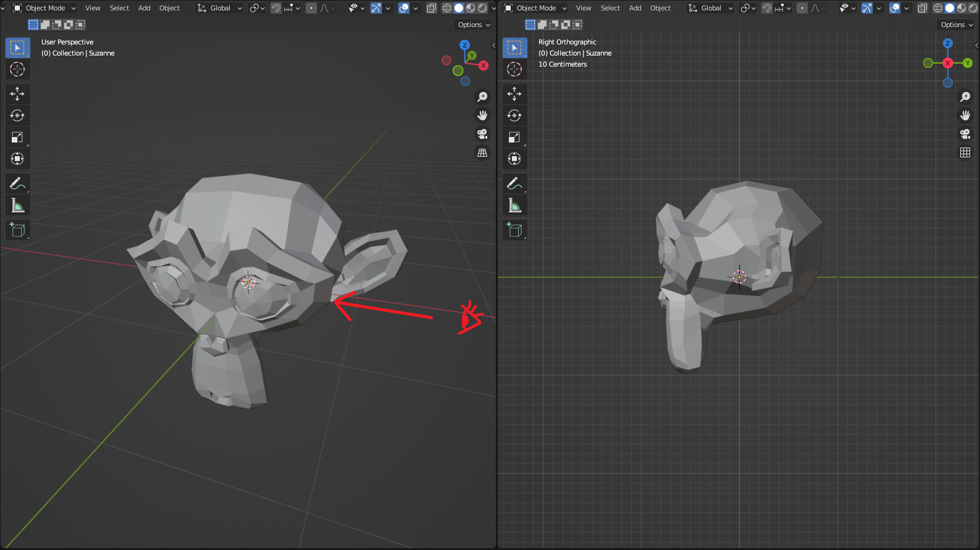Image resolution: width=980 pixels, height=550 pixels.
Task: Select the Cursor tool in Right Orthographic viewport
Action: click(514, 69)
